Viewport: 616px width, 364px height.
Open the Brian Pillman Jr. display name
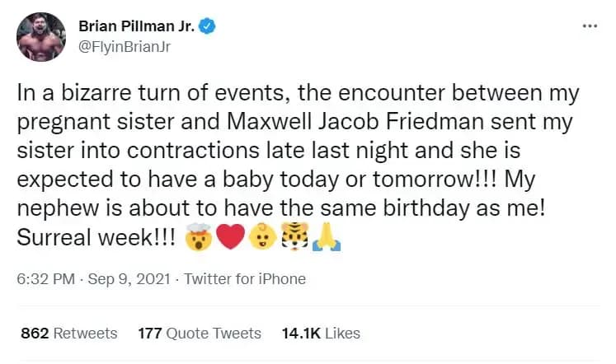[136, 26]
